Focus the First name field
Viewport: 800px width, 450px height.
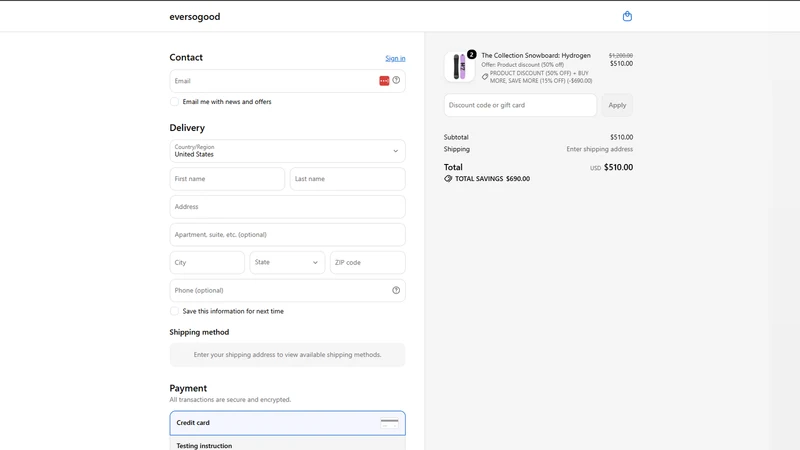pos(227,179)
